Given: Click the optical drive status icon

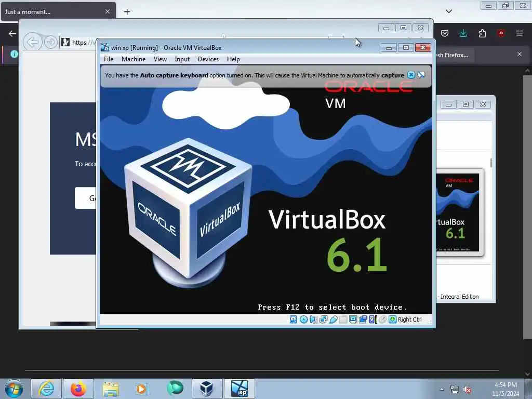Looking at the screenshot, I should coord(303,320).
